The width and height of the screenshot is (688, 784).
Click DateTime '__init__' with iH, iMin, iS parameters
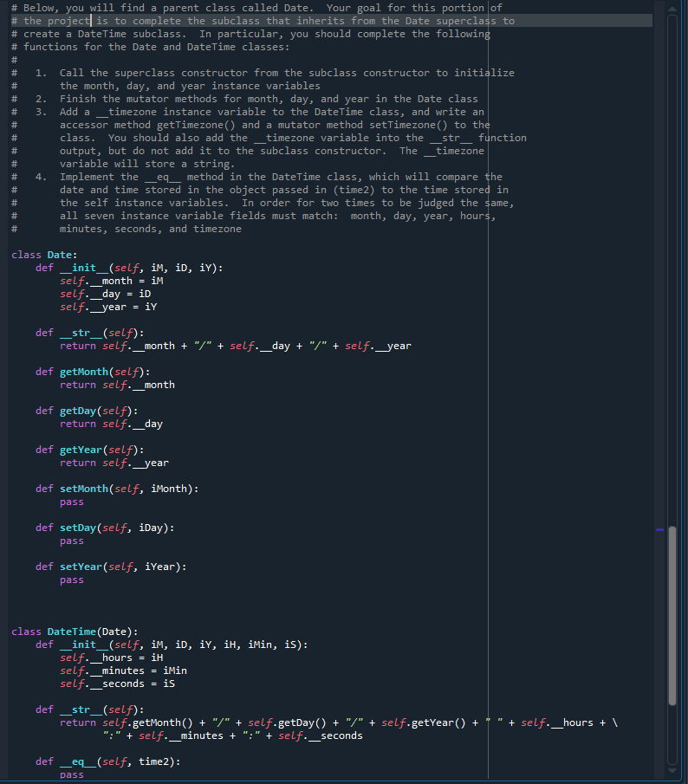[172, 645]
